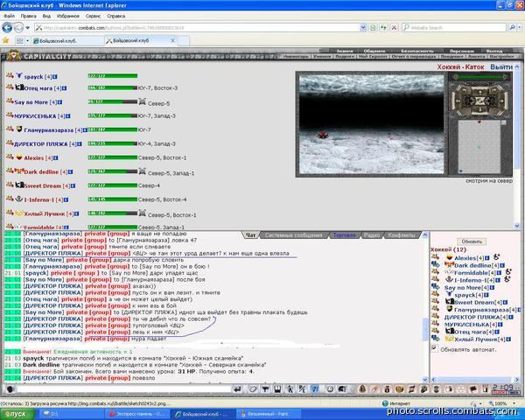Open Файл menu
The height and width of the screenshot is (420, 525).
pos(9,16)
